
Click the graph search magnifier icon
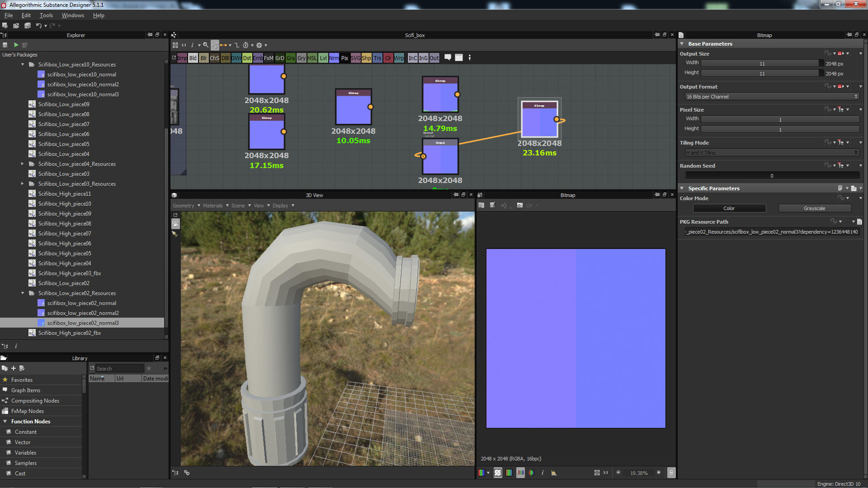[x=206, y=45]
